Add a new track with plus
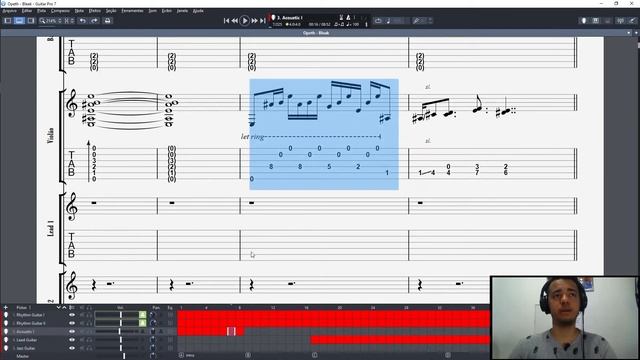 coord(5,307)
